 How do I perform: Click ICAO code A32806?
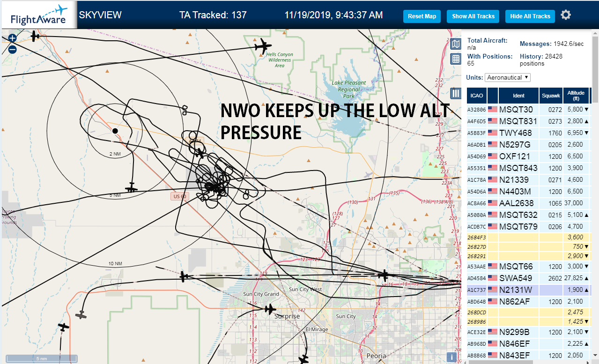pyautogui.click(x=477, y=110)
